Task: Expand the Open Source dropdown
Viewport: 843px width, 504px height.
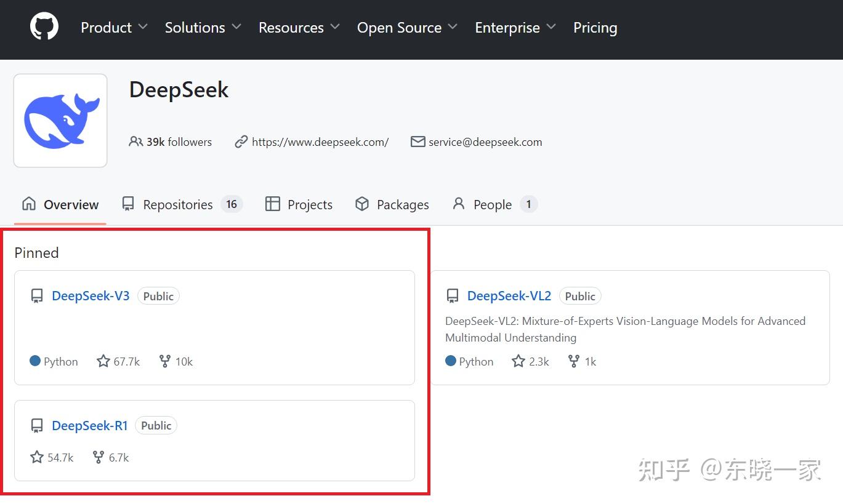Action: point(406,28)
